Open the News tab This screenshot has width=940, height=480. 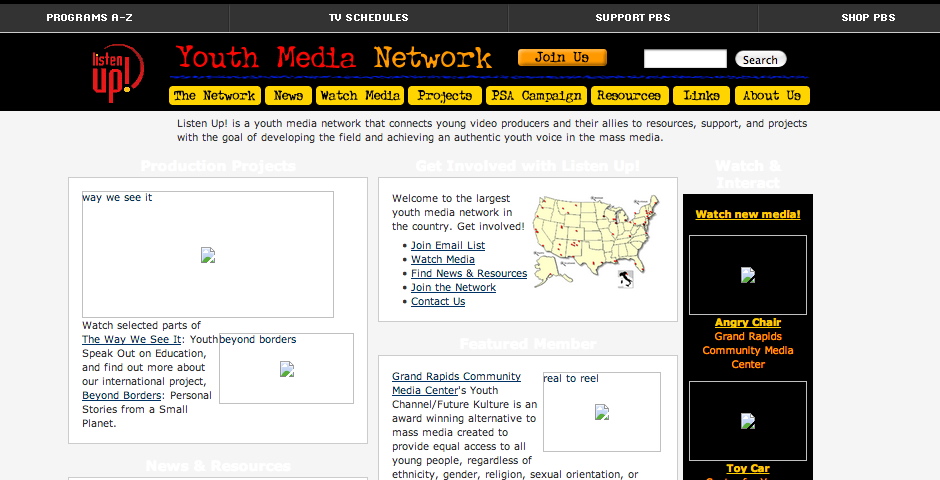(288, 96)
